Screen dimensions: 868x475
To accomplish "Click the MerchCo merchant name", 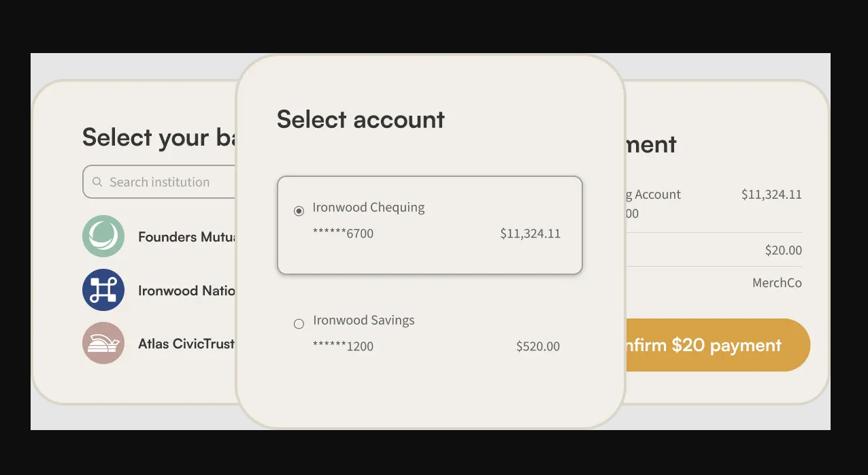I will 777,283.
